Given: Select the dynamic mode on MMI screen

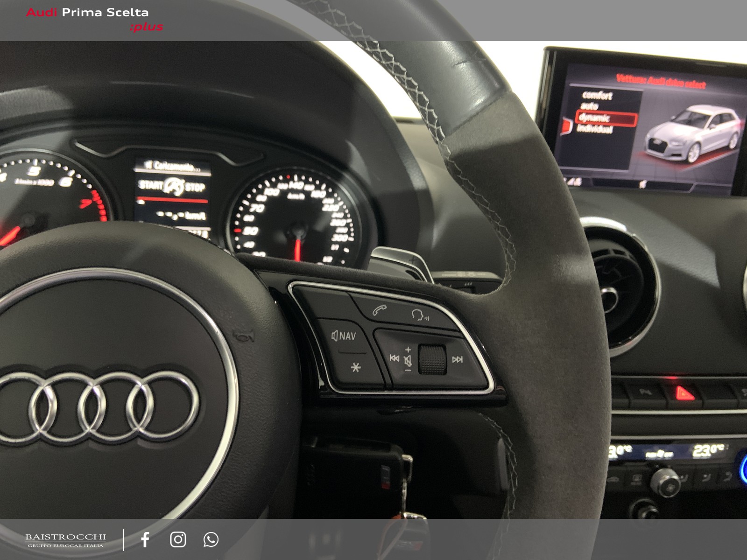Looking at the screenshot, I should (606, 119).
